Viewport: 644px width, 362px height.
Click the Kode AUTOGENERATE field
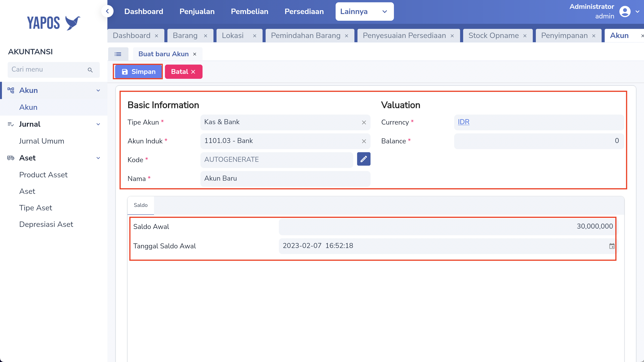277,160
